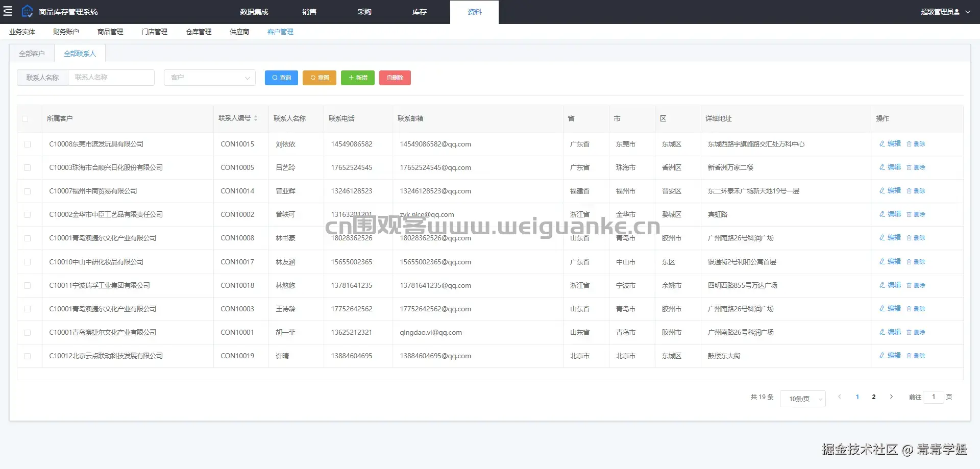Edit the row for contact CON10019
980x469 pixels.
point(890,356)
